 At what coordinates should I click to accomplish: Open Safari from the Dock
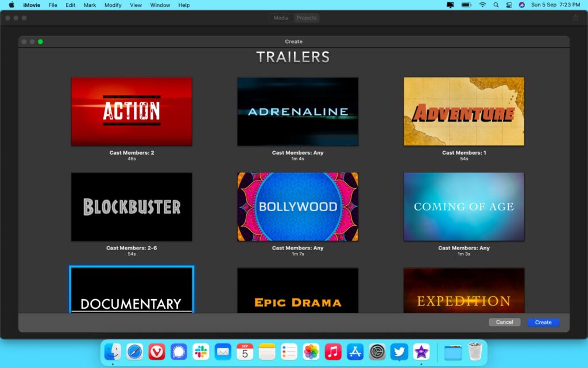pos(135,352)
